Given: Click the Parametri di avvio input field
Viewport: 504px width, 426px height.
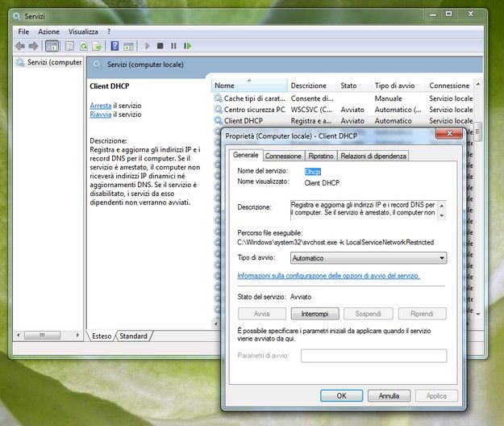Looking at the screenshot, I should coord(373,356).
